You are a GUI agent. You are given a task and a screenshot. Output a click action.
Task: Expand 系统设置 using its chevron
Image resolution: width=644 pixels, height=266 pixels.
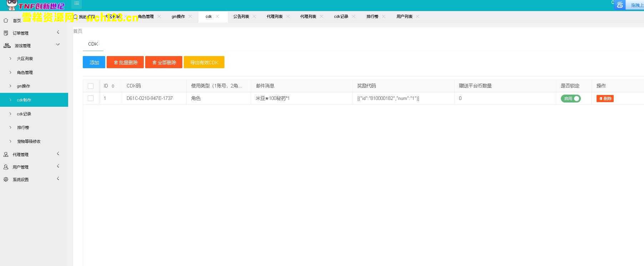pos(58,179)
